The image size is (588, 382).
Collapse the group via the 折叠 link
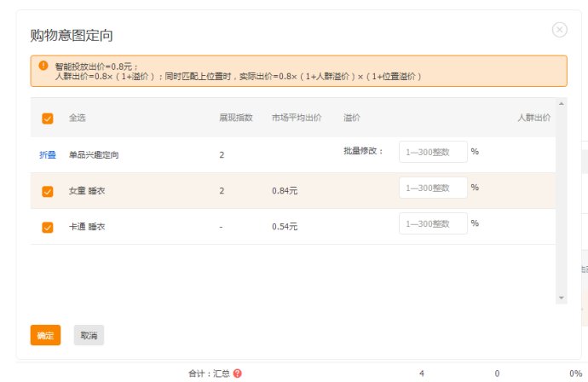coord(48,154)
